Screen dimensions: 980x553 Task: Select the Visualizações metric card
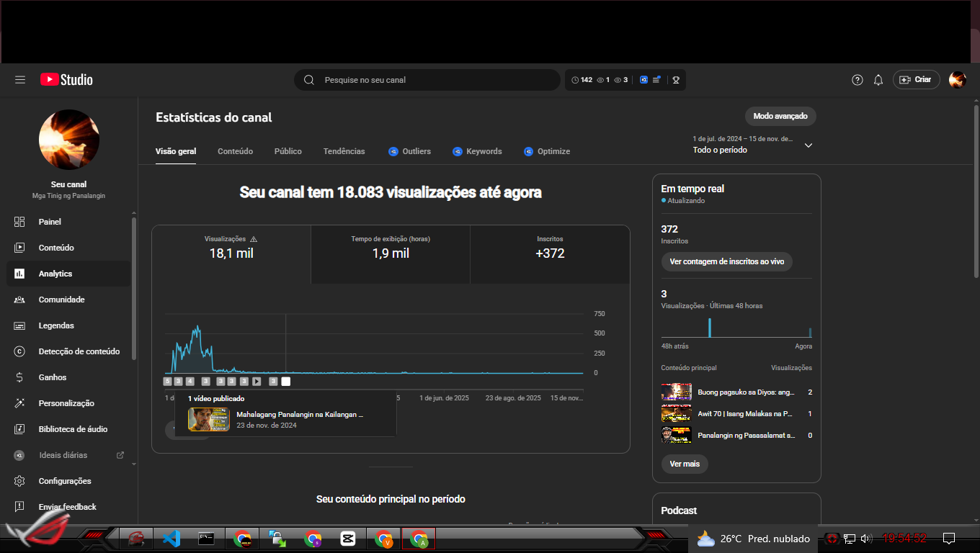(231, 247)
